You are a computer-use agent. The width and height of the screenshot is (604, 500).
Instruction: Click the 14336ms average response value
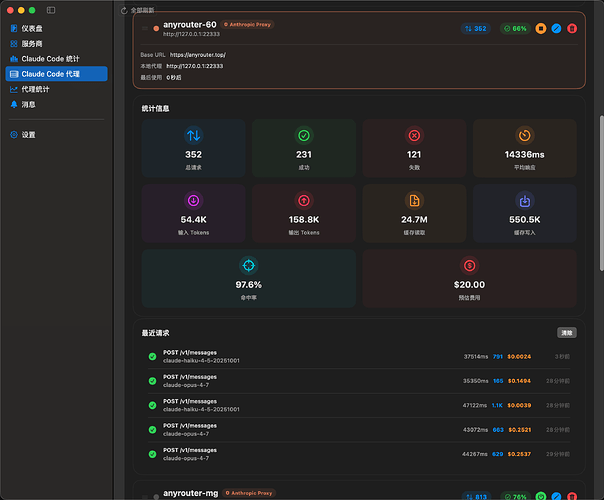tap(524, 154)
